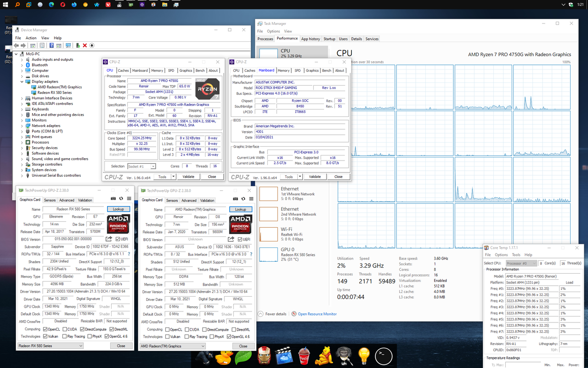The height and width of the screenshot is (368, 588).
Task: Click Lookup button in AMD Radeon Graphics GPU-Z
Action: 241,209
